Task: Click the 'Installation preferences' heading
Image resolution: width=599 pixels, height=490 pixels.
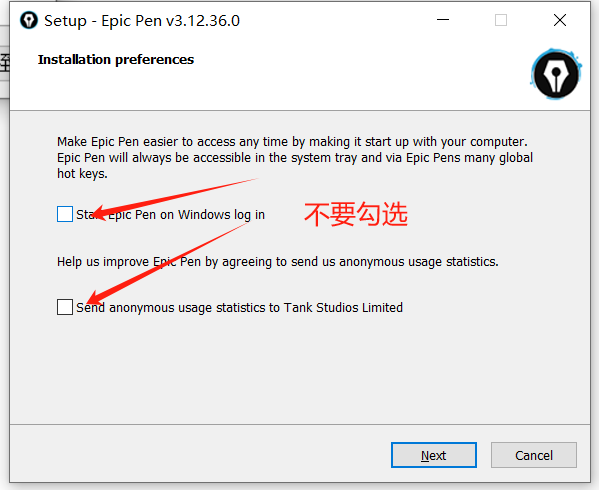Action: (116, 60)
